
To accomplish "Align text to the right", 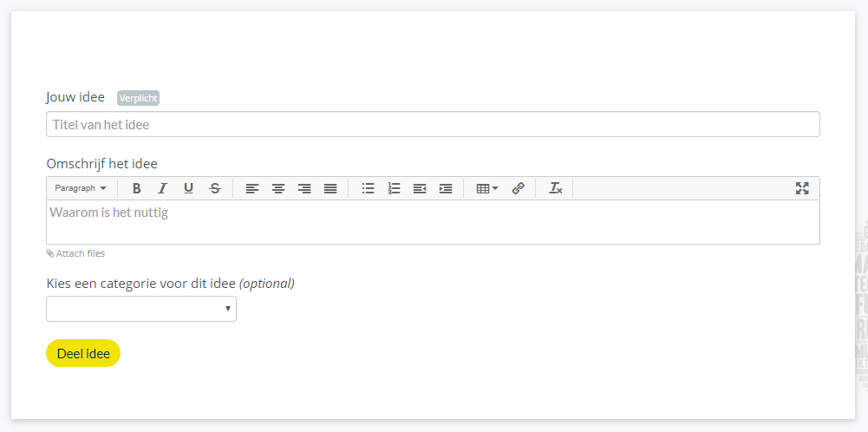I will tap(304, 188).
